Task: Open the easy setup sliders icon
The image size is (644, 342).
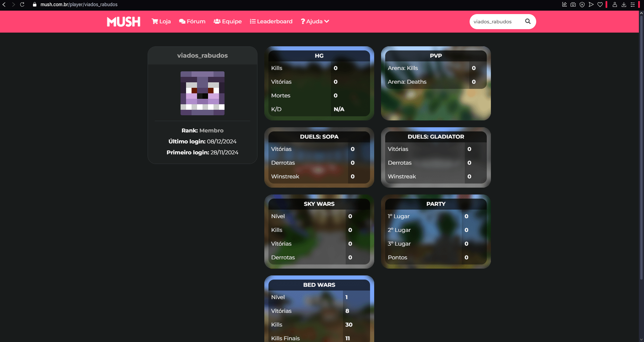Action: point(633,4)
